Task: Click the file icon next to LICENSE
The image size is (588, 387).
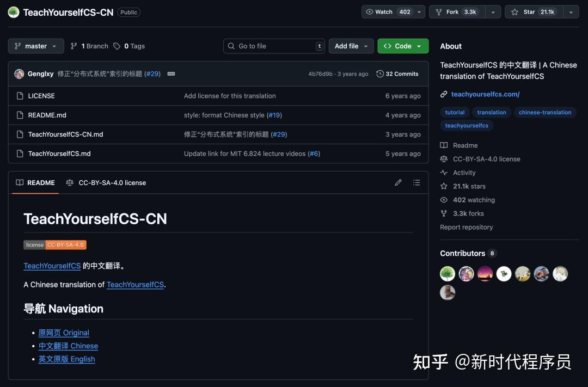Action: [20, 96]
